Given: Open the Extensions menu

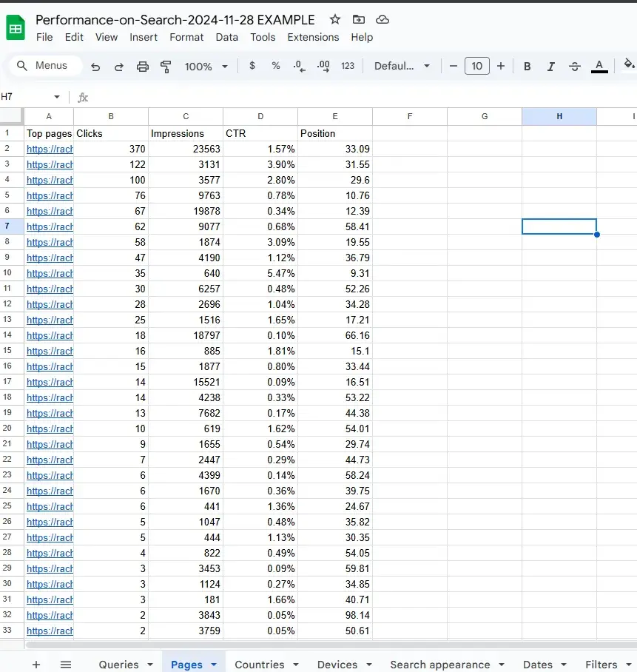Looking at the screenshot, I should click(313, 37).
